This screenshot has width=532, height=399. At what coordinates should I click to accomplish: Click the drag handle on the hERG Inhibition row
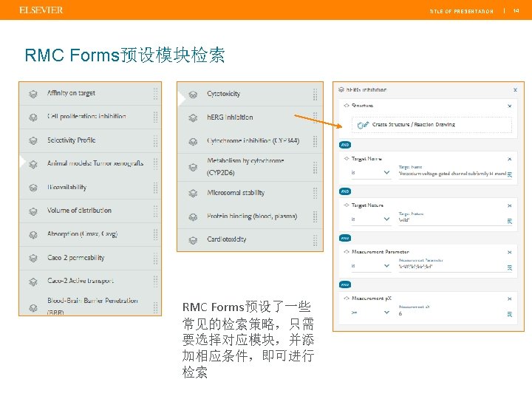pos(316,117)
